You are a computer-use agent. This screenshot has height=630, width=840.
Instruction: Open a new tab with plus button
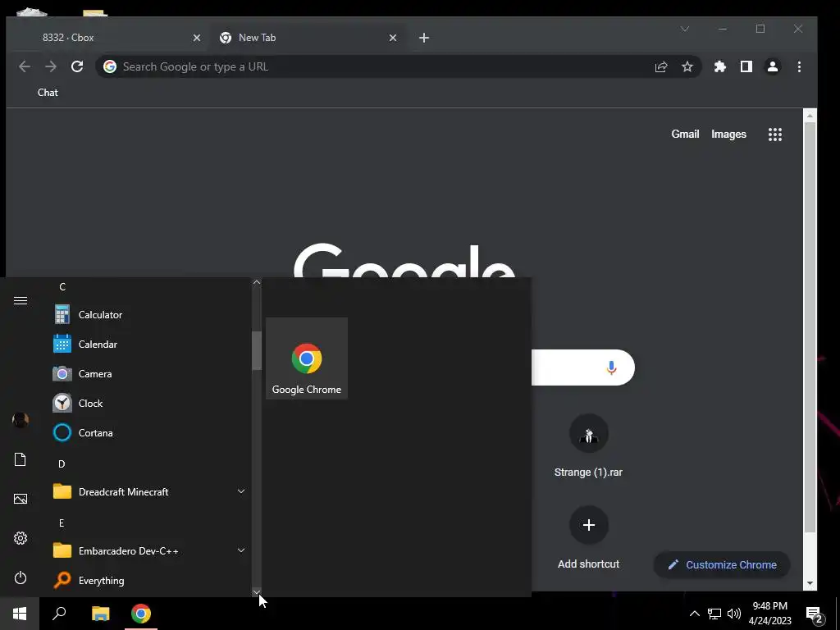(424, 38)
